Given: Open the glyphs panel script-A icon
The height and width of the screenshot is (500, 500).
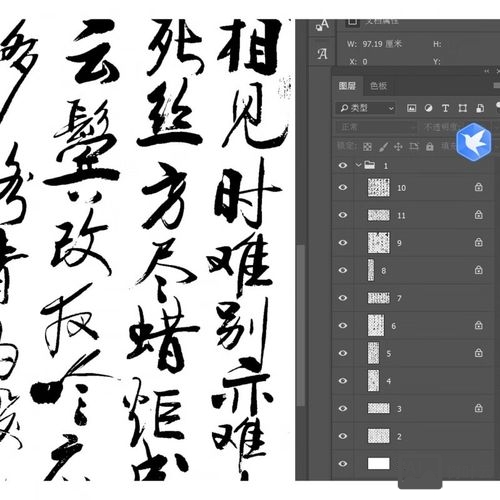Looking at the screenshot, I should coord(322,54).
